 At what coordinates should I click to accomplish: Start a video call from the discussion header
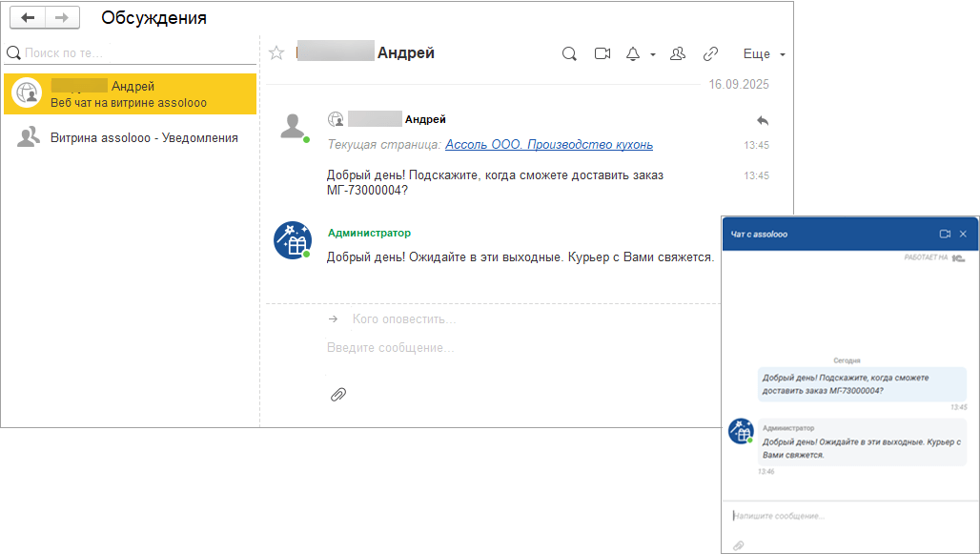pos(602,53)
